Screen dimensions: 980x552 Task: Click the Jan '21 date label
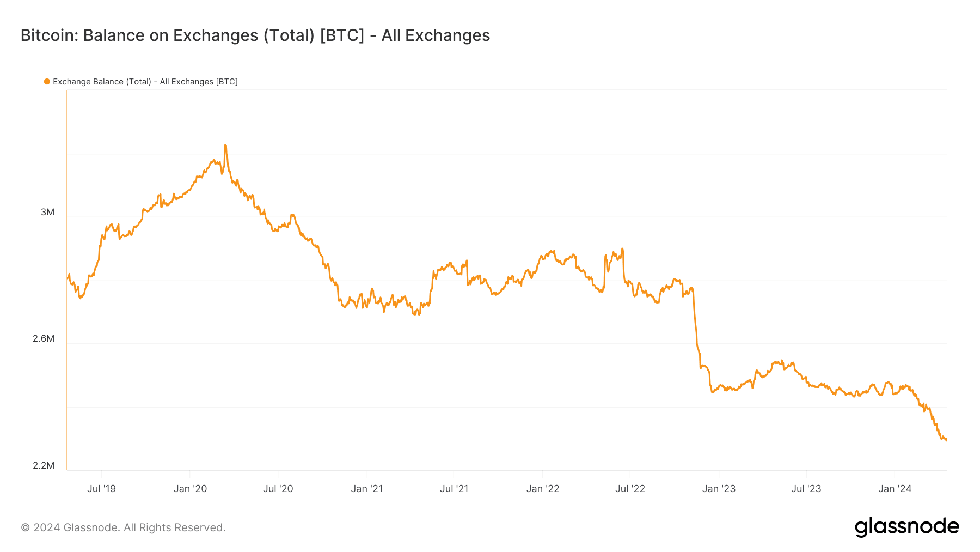coord(367,489)
